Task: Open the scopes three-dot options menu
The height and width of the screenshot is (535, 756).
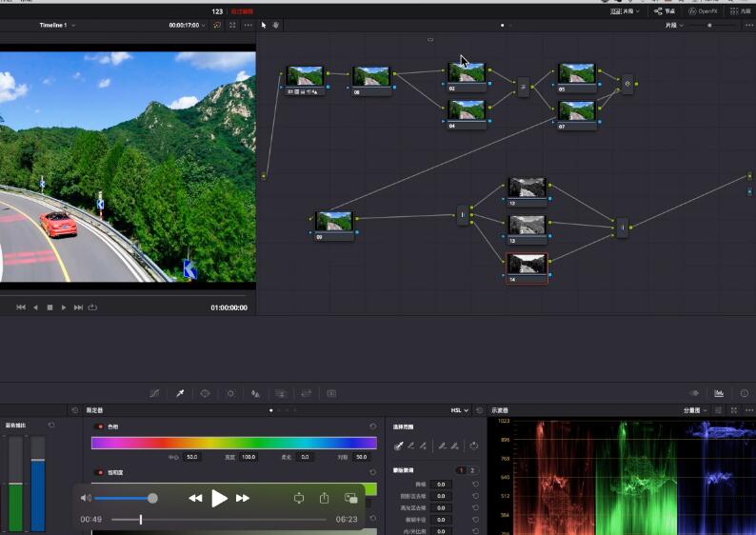Action: (x=748, y=410)
